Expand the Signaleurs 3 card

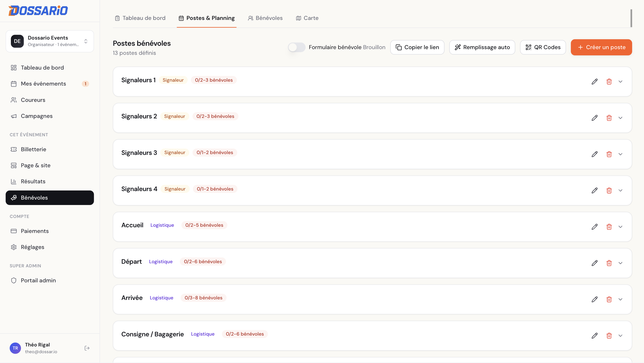[620, 154]
